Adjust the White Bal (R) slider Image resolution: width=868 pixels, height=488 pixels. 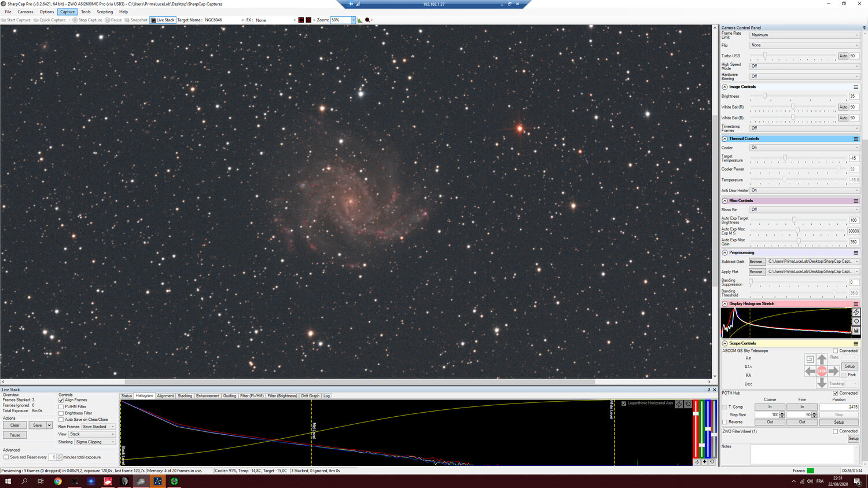tap(793, 107)
